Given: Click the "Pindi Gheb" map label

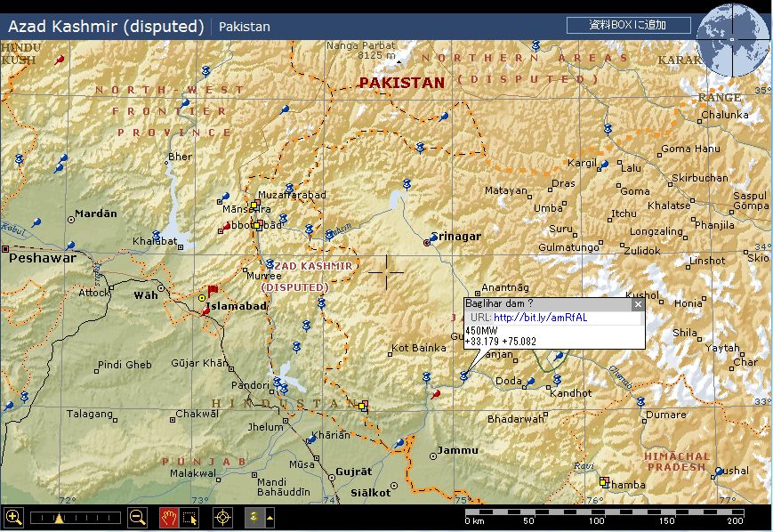Looking at the screenshot, I should pyautogui.click(x=125, y=365).
